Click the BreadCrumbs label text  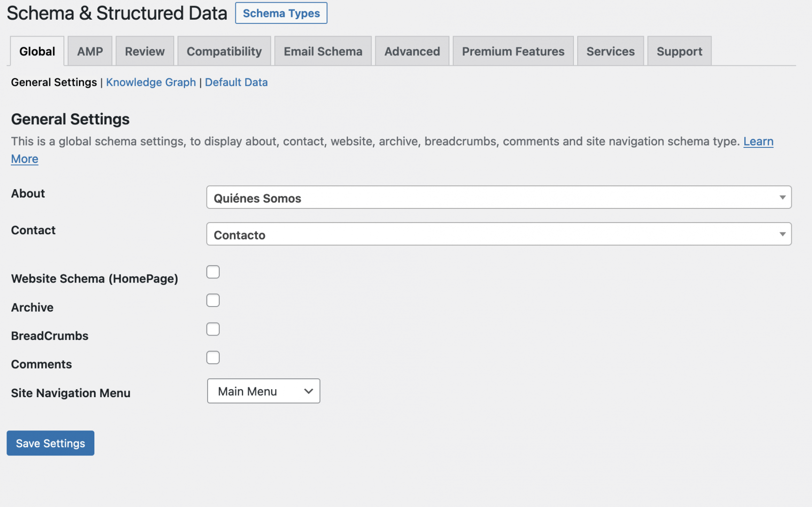click(50, 336)
